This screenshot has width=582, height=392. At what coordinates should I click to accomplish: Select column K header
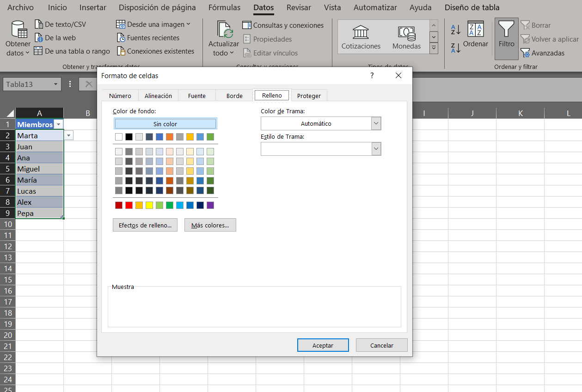point(521,113)
